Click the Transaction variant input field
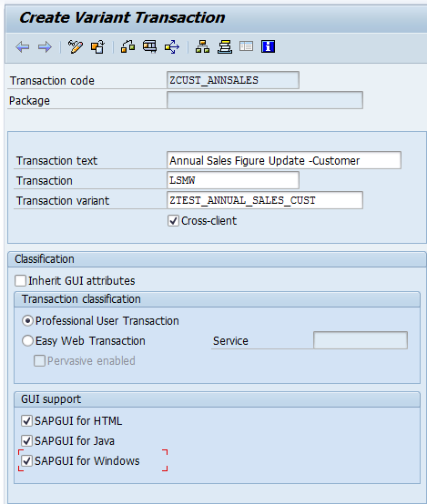427x504 pixels. pyautogui.click(x=265, y=200)
